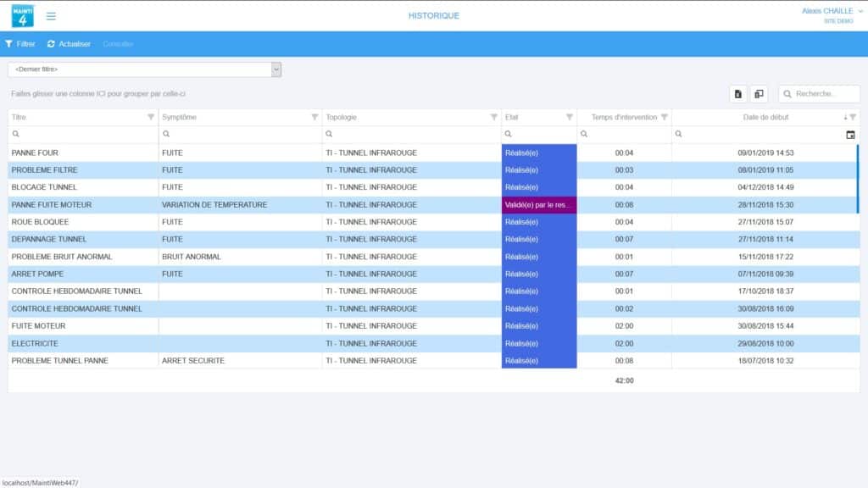Open the column chooser icon beside Excel export
The image size is (868, 488).
click(x=760, y=93)
